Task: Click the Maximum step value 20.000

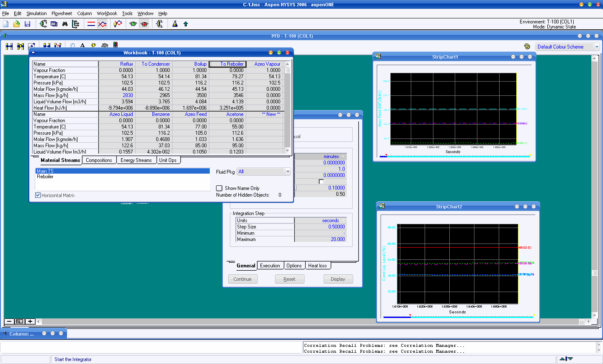Action: click(320, 239)
